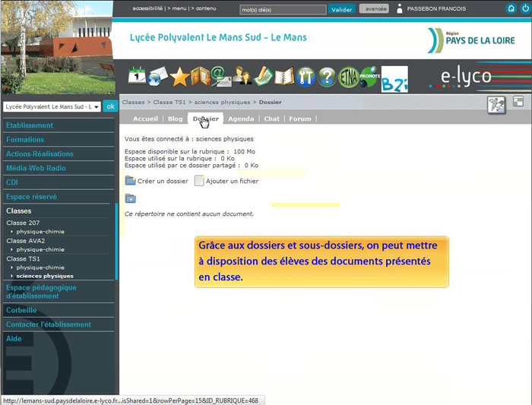Switch to the Blog tab
Screen dimensions: 532x405
175,119
